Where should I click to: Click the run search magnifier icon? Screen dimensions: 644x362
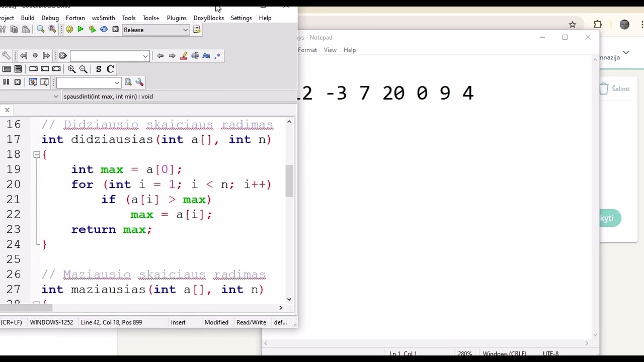[x=128, y=82]
